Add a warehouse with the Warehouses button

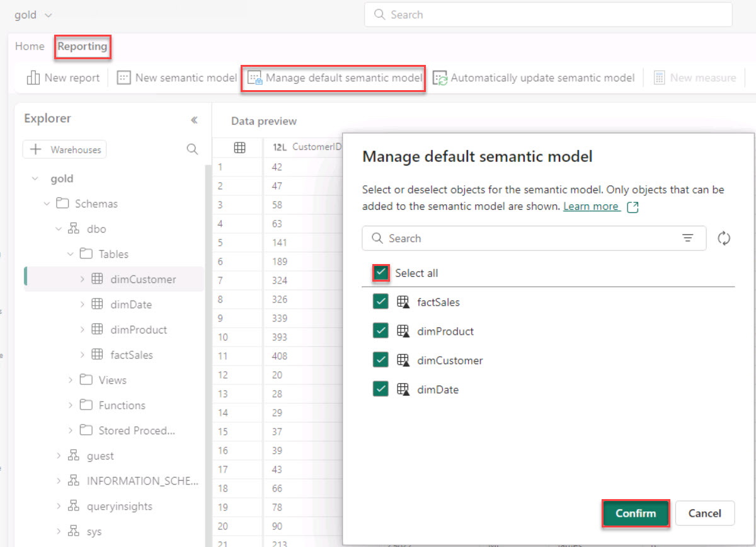tap(64, 149)
